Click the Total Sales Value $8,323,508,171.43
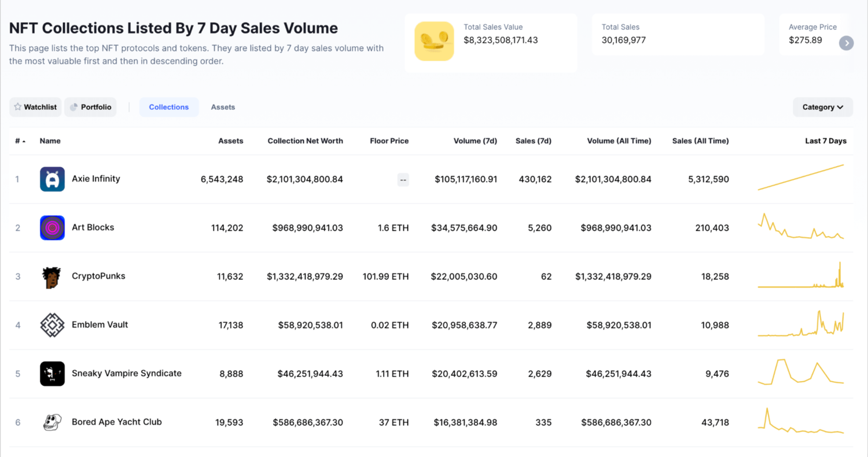 pos(501,40)
